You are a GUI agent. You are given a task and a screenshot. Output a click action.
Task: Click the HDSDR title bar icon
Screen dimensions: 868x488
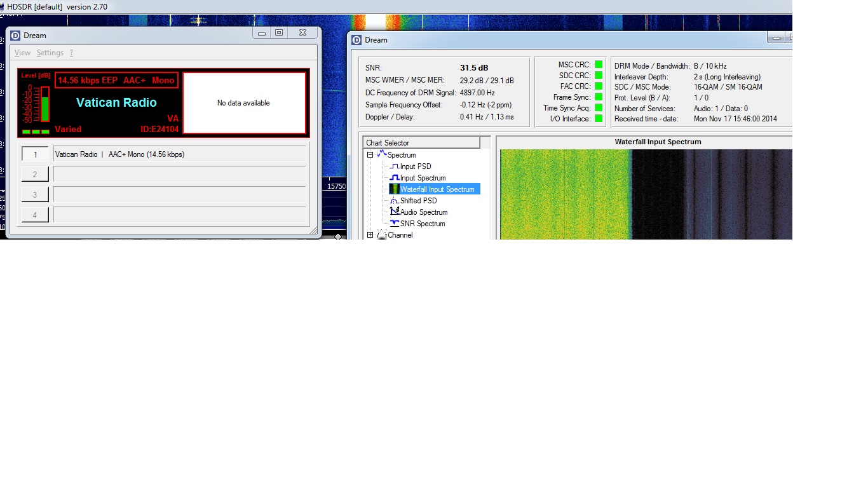coord(3,6)
